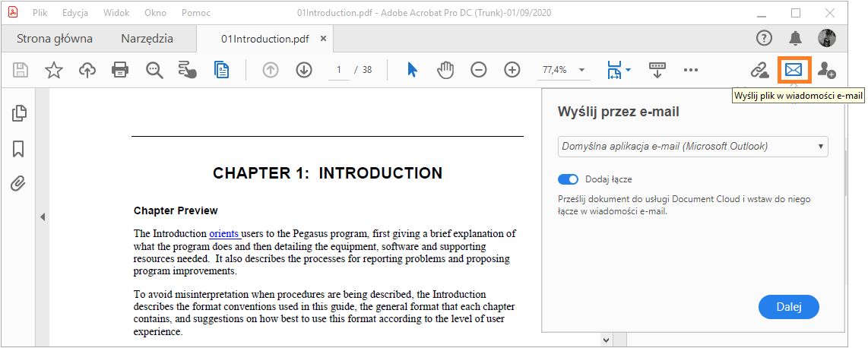Click the add person share icon
868x348 pixels.
coord(827,70)
